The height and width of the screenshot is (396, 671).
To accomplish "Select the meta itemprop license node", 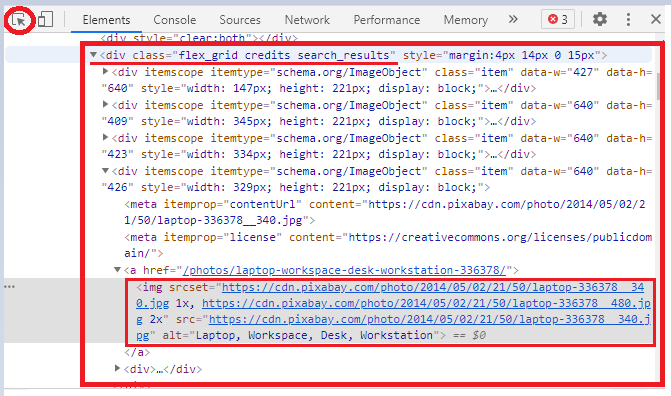I will pyautogui.click(x=388, y=245).
